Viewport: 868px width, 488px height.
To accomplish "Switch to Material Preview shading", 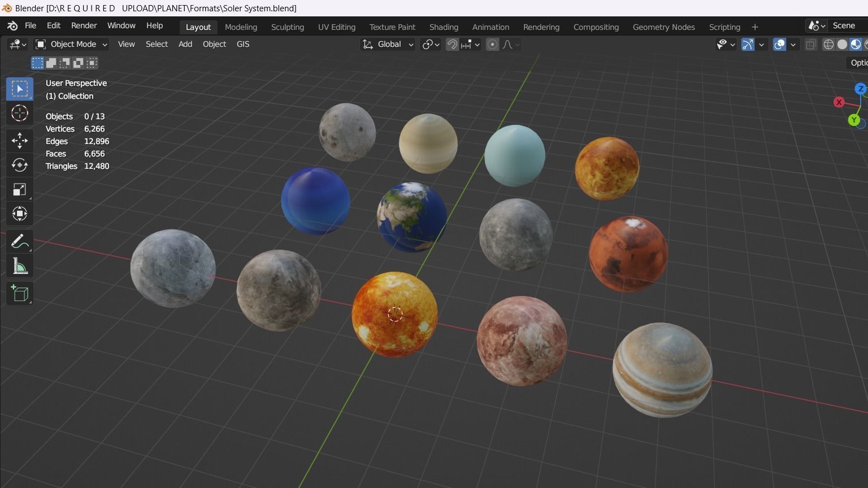I will point(856,45).
